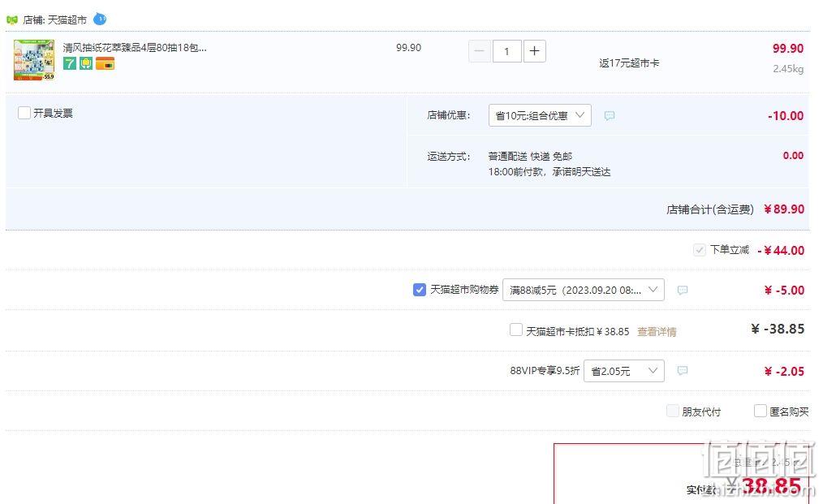Image resolution: width=823 pixels, height=504 pixels.
Task: Click the ¥ -2.05 VIP discount amount
Action: [784, 371]
